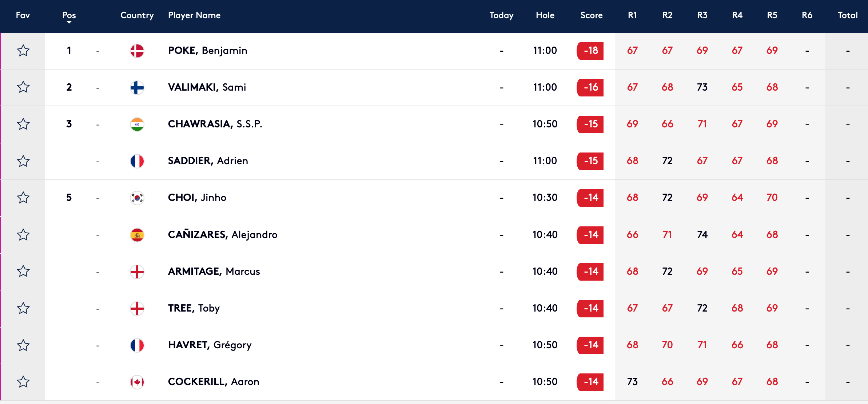Toggle favorite star for Sami Valimaki
Screen dimensions: 868x404
(x=23, y=87)
